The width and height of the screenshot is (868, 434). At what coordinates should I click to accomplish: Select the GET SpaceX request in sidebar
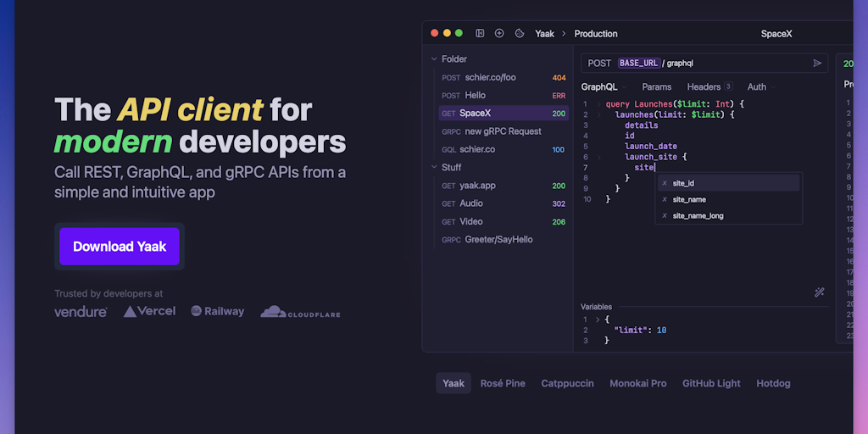point(503,114)
